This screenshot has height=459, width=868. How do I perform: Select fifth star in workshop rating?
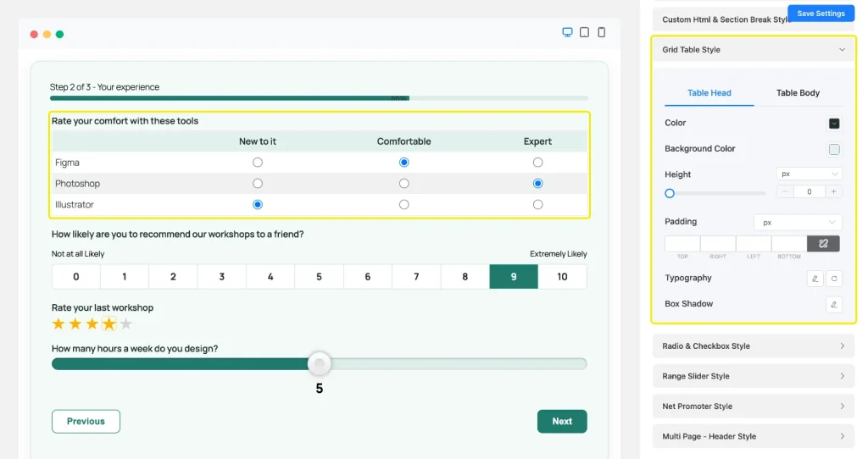pos(126,324)
